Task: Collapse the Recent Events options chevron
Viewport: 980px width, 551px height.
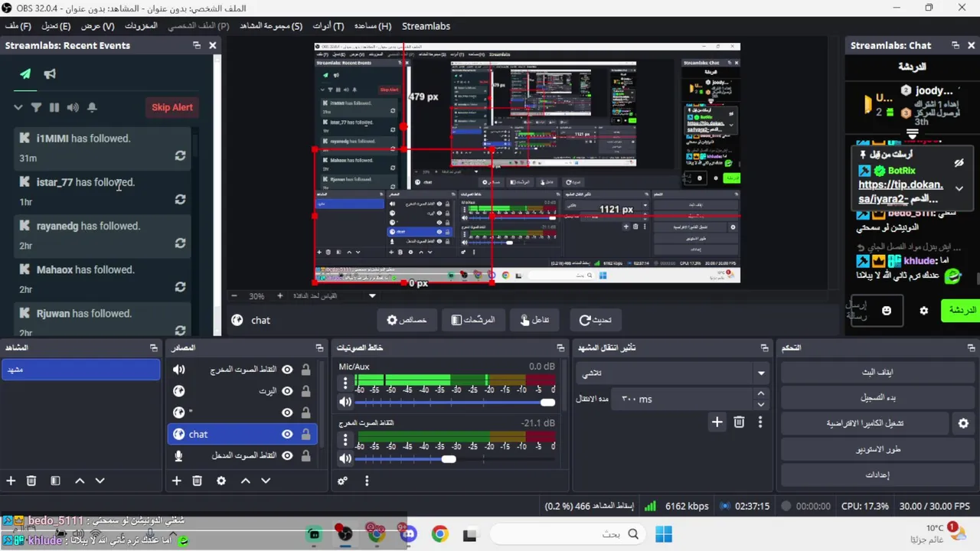Action: click(18, 107)
